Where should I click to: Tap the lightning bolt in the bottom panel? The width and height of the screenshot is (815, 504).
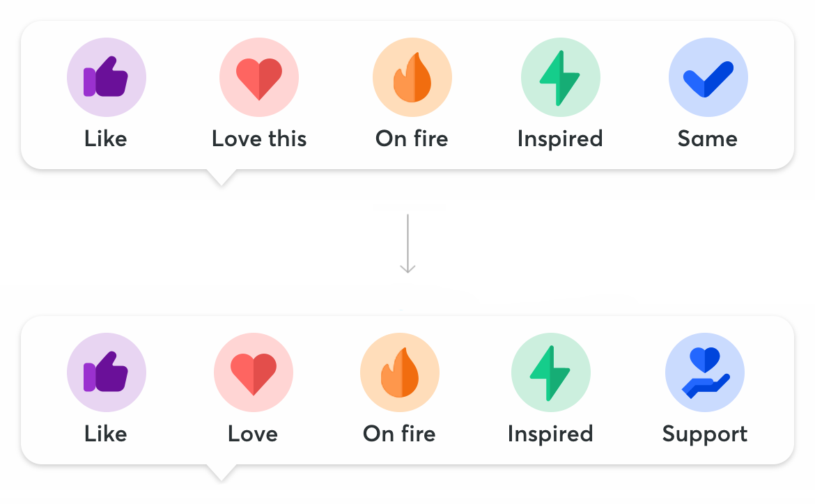[x=551, y=372]
